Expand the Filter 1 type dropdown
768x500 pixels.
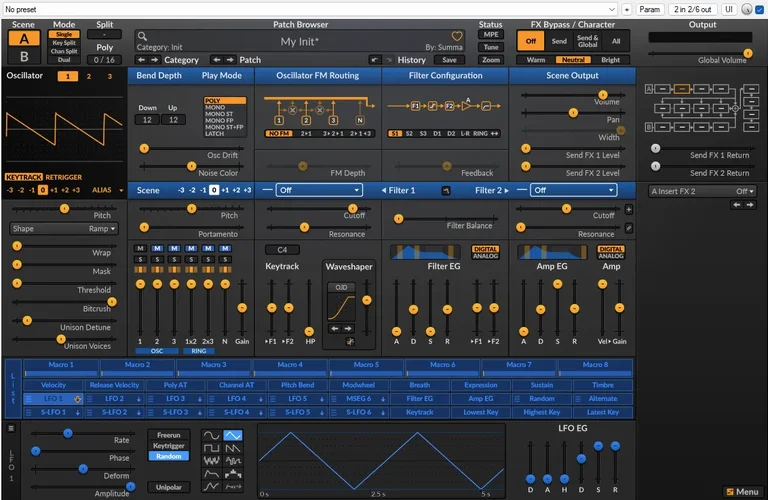tap(320, 190)
